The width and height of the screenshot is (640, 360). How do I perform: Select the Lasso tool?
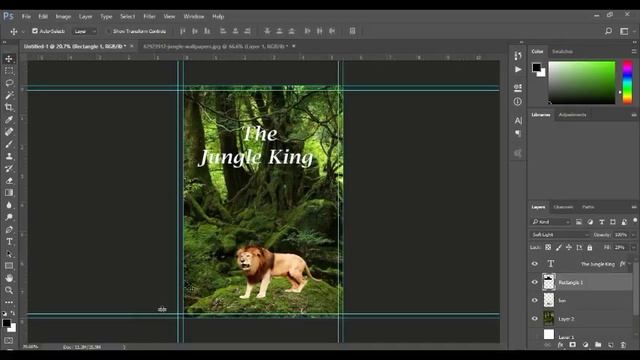pyautogui.click(x=9, y=83)
